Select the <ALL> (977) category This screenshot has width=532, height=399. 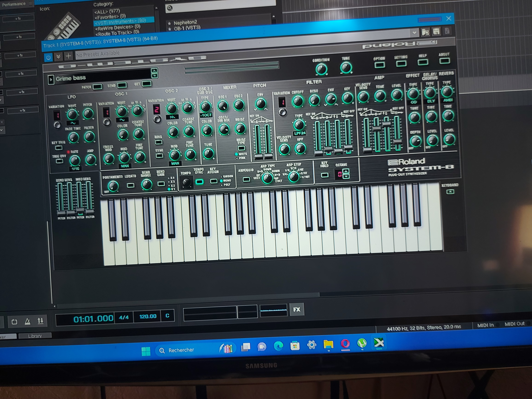click(x=107, y=12)
